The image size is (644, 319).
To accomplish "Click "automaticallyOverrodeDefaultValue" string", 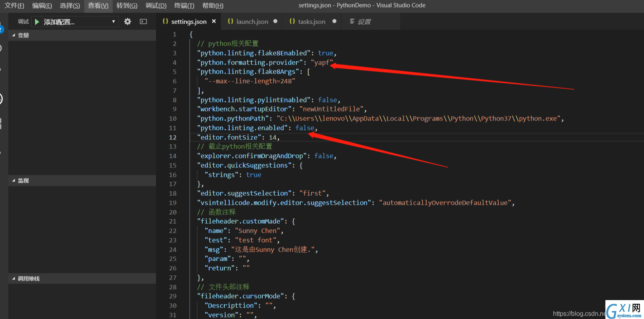I will point(445,203).
